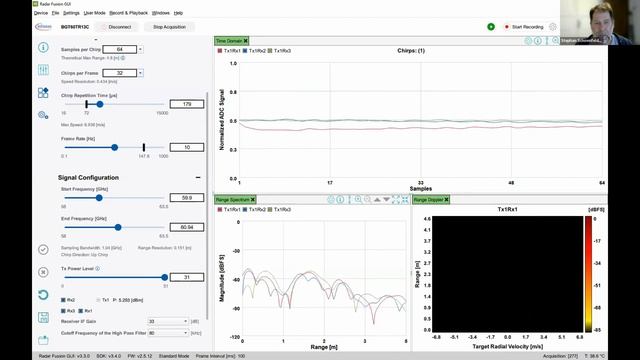Image resolution: width=640 pixels, height=360 pixels.
Task: Open High Pass Filter cutoff frequency dropdown
Action: coord(168,333)
